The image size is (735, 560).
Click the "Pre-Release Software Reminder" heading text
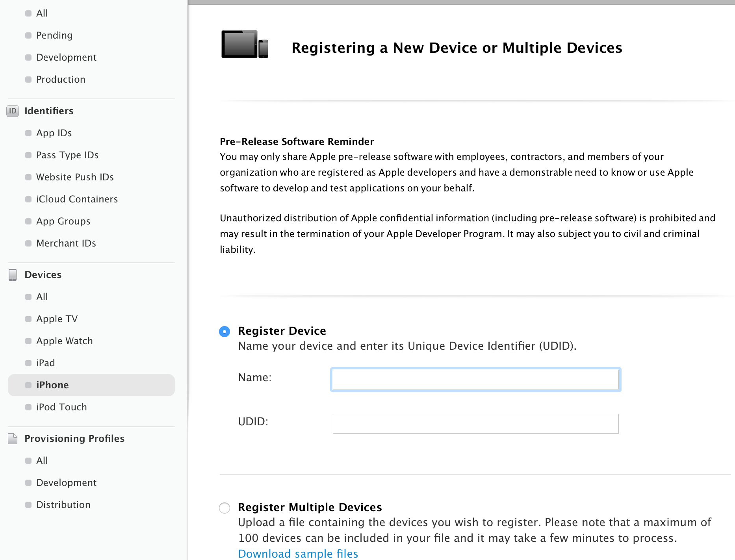[297, 142]
